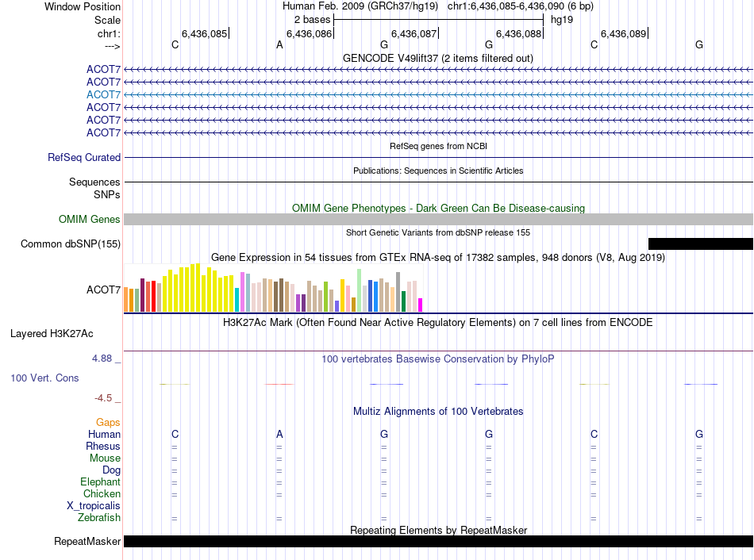Screen dimensions: 754x560
Task: Click the Window Position label
Action: click(x=83, y=6)
